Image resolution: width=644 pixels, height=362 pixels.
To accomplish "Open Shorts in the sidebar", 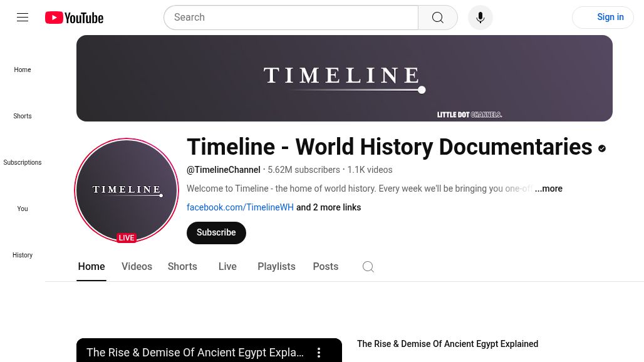I will (23, 116).
